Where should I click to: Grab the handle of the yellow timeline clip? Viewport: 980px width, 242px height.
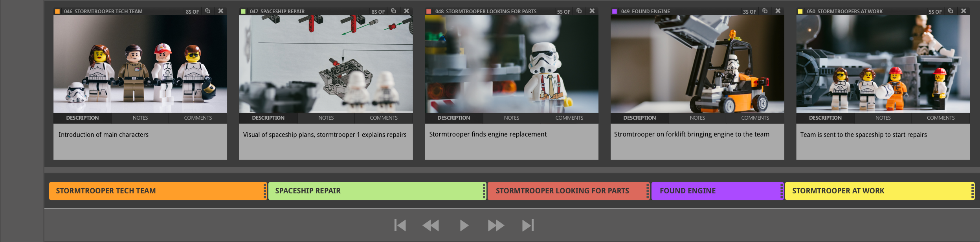point(973,191)
